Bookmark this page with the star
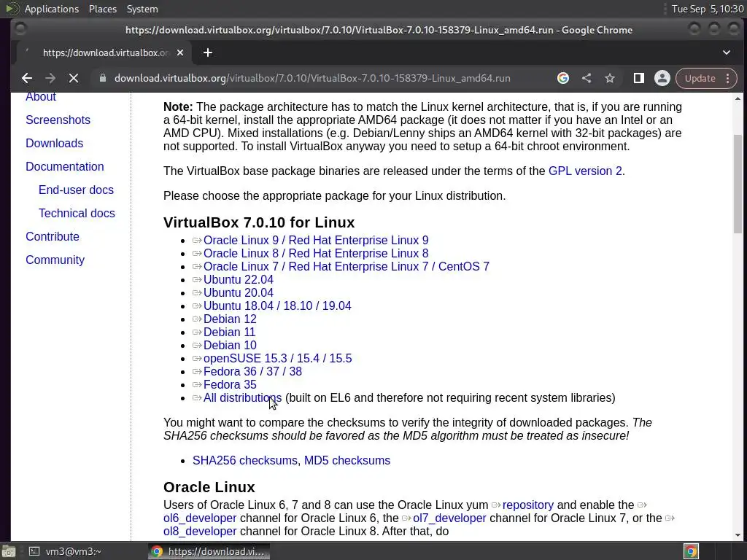This screenshot has width=747, height=560. coord(610,78)
